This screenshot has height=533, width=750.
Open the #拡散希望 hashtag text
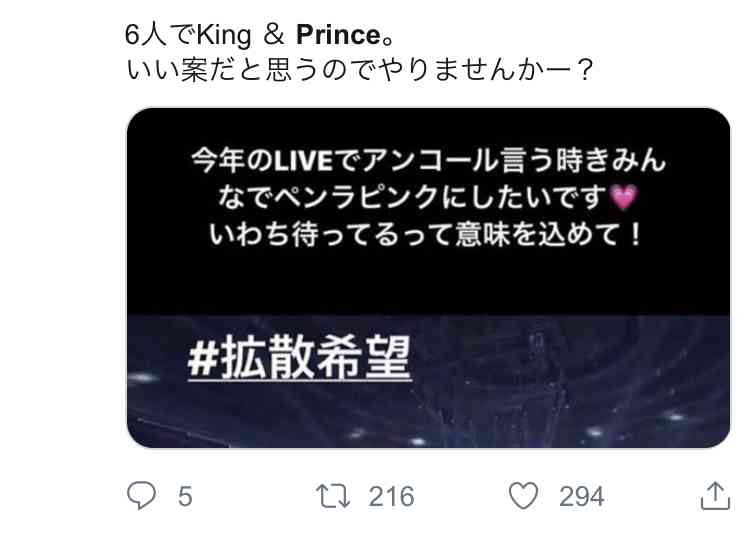[299, 357]
